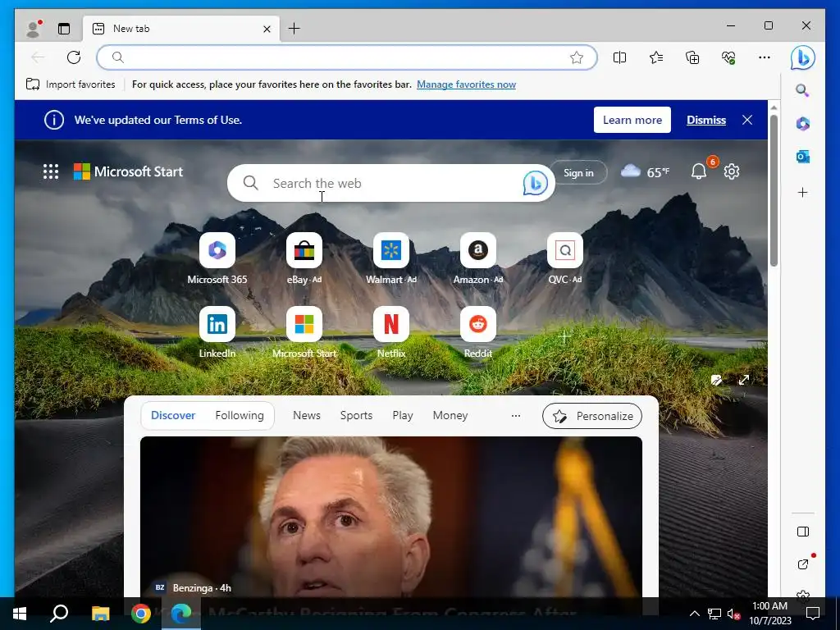Toggle sidebar hide panel icon
The height and width of the screenshot is (630, 840).
point(802,532)
